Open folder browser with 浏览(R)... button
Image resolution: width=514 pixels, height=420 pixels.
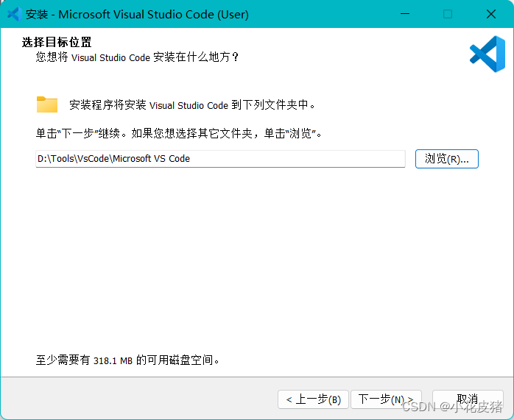(x=447, y=159)
